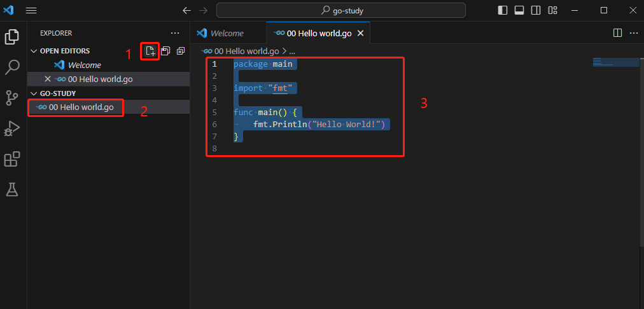Click the word package on line 1
The height and width of the screenshot is (309, 644).
click(251, 64)
